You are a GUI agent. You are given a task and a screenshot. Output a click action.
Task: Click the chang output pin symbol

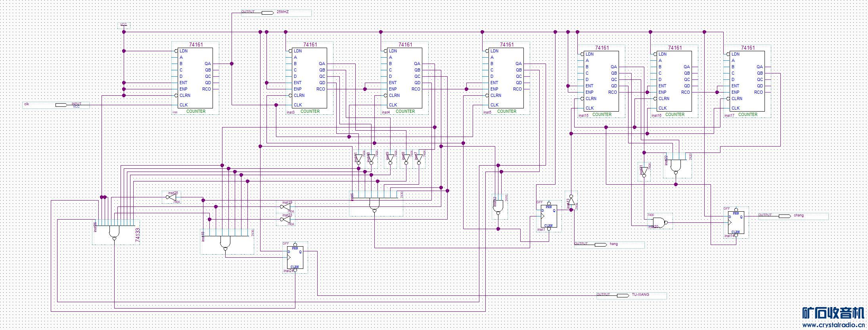[784, 216]
